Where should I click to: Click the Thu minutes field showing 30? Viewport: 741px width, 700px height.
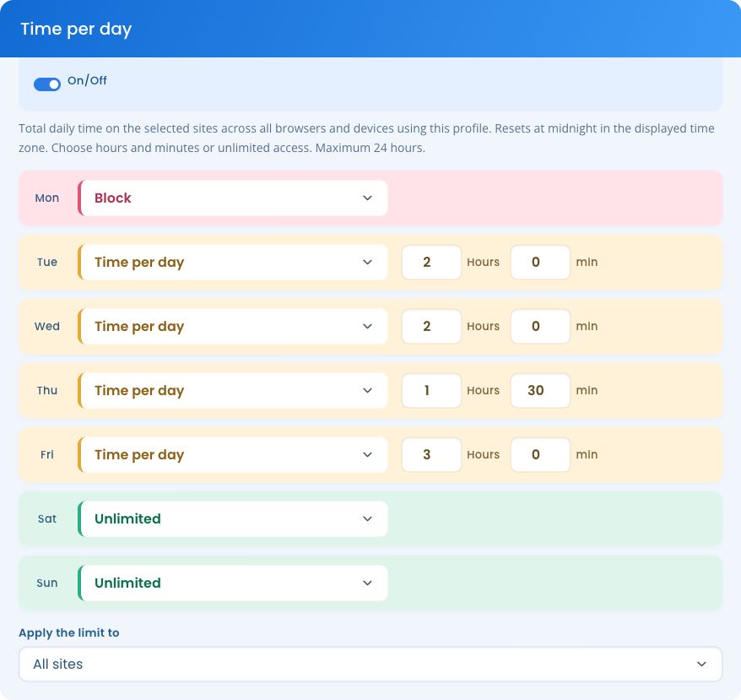point(540,390)
